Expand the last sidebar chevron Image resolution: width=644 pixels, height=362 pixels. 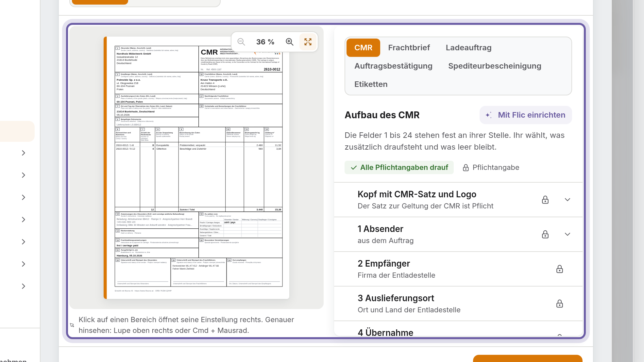point(24,286)
